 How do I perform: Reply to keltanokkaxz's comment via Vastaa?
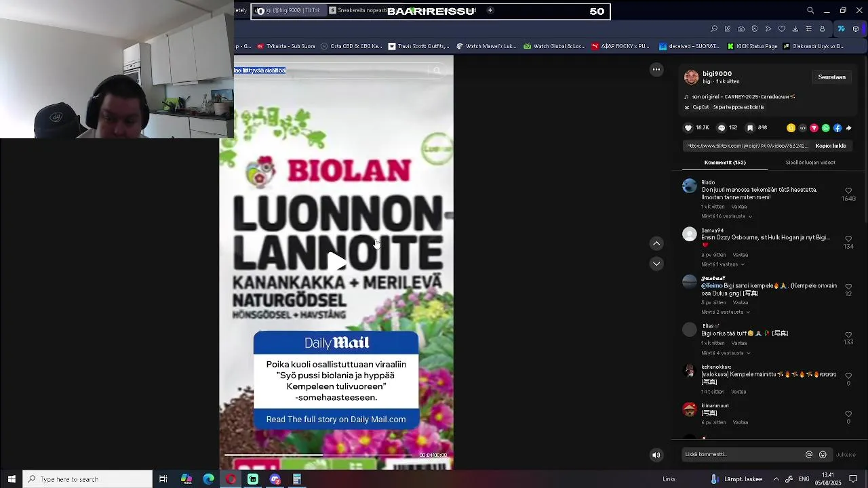click(738, 392)
